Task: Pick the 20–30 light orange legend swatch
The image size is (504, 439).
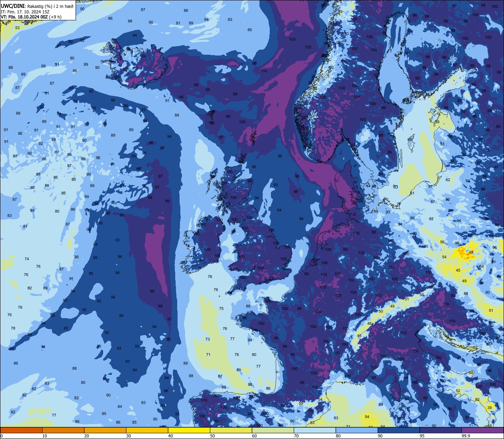Action: click(x=105, y=430)
